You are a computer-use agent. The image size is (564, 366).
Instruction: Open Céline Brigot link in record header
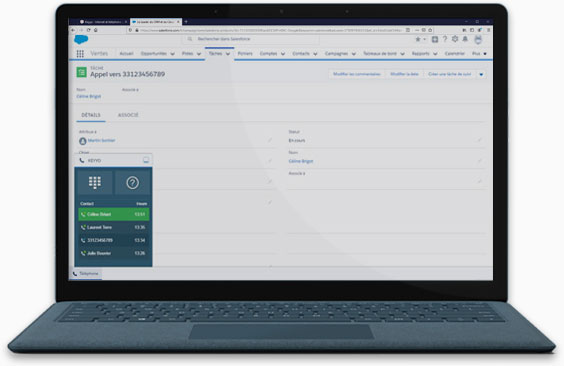[x=88, y=96]
